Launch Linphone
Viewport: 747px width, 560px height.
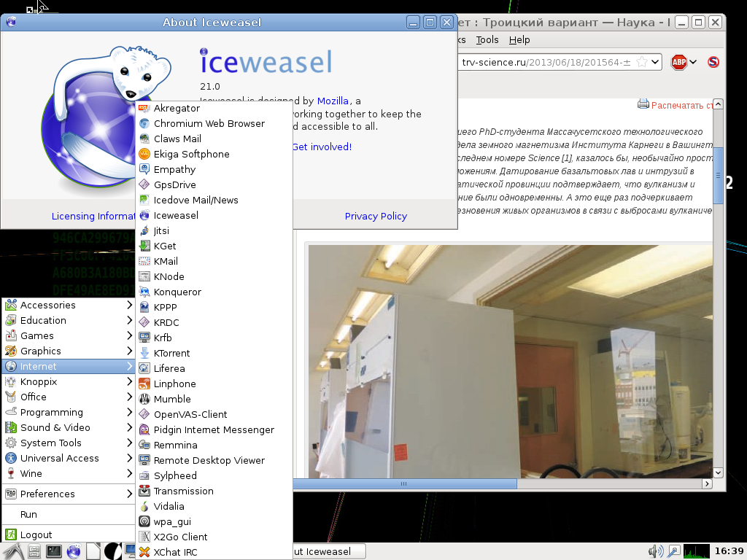click(214, 384)
